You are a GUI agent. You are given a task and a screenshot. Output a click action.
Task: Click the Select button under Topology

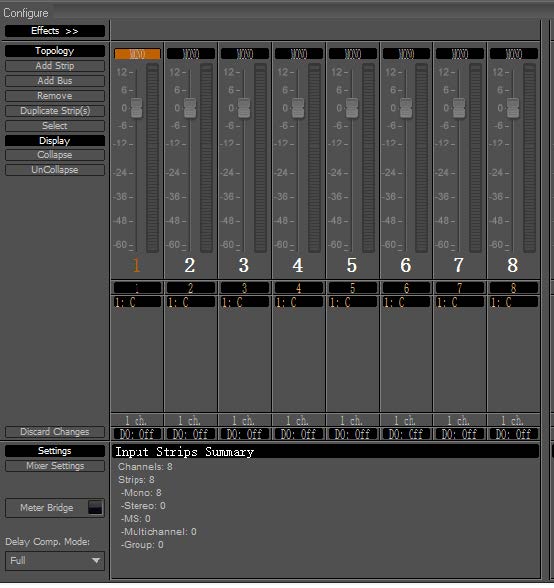coord(55,126)
